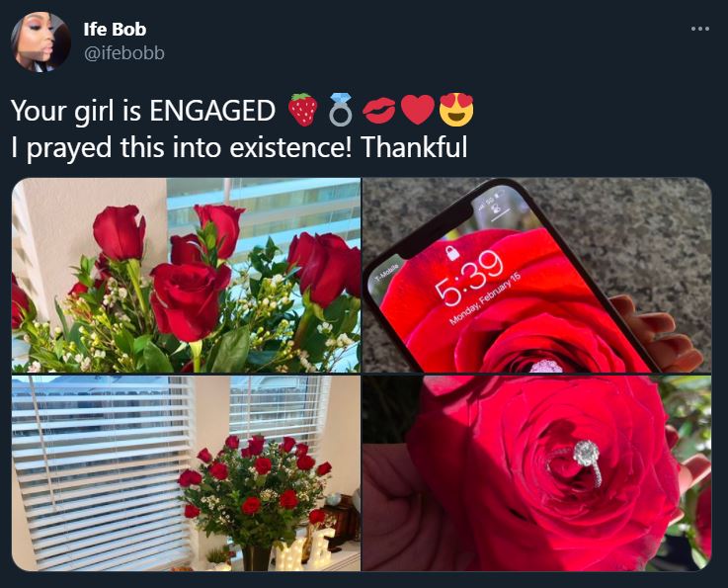Click the 'Your girl is ENGAGED' text
Screen dimensions: 728x588
click(x=143, y=111)
